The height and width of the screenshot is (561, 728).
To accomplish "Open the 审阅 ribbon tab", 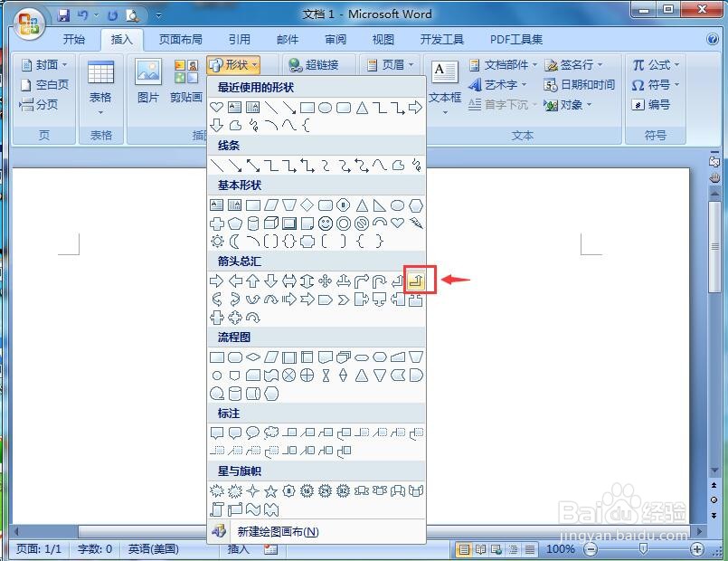I will 336,40.
